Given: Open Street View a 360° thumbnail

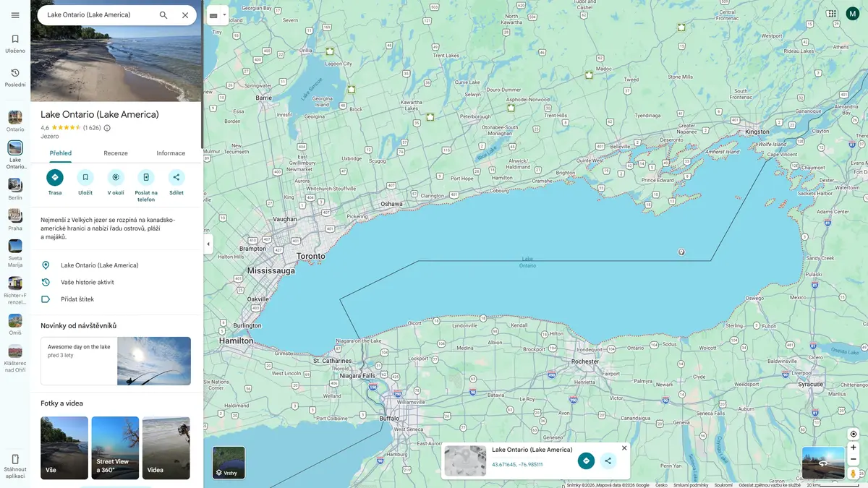Looking at the screenshot, I should tap(115, 448).
